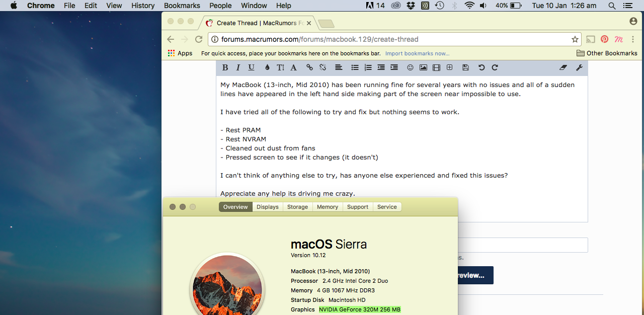This screenshot has width=644, height=315.
Task: Insert an image into the post
Action: (423, 67)
